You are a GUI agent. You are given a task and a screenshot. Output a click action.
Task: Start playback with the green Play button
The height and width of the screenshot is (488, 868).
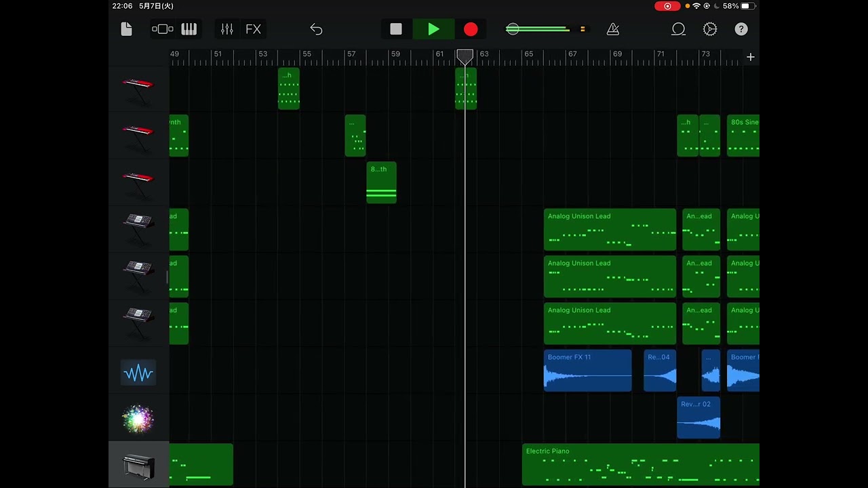pos(433,29)
